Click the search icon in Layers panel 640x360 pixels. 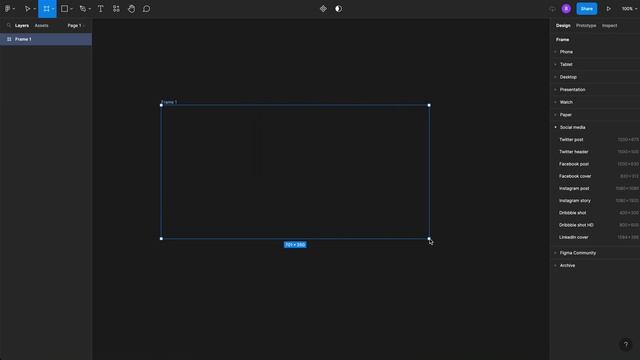(9, 25)
